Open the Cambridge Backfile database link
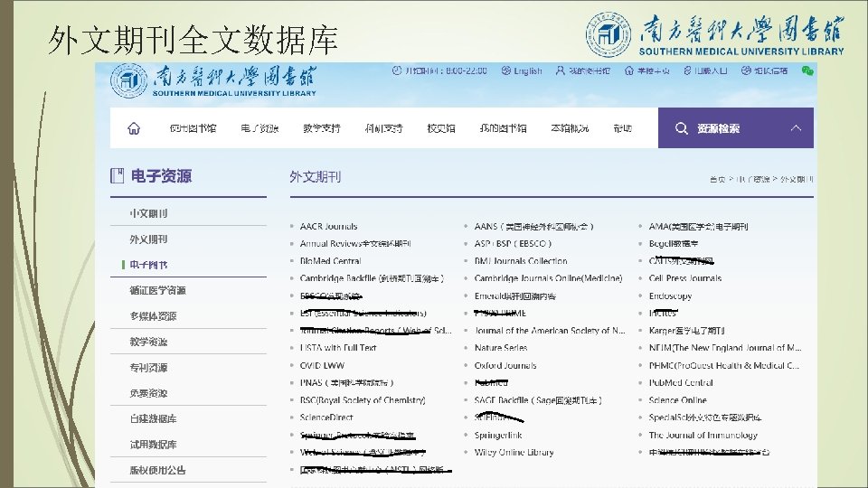The image size is (868, 488). click(372, 278)
